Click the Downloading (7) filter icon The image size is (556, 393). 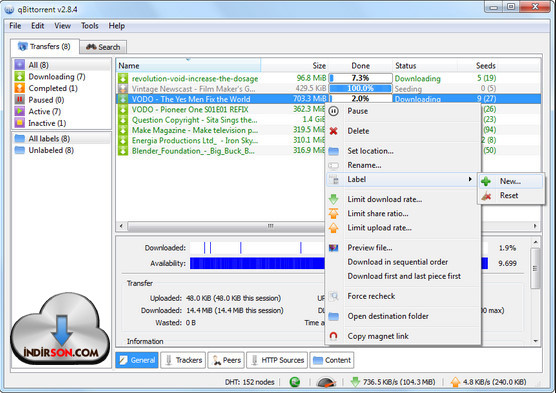20,77
